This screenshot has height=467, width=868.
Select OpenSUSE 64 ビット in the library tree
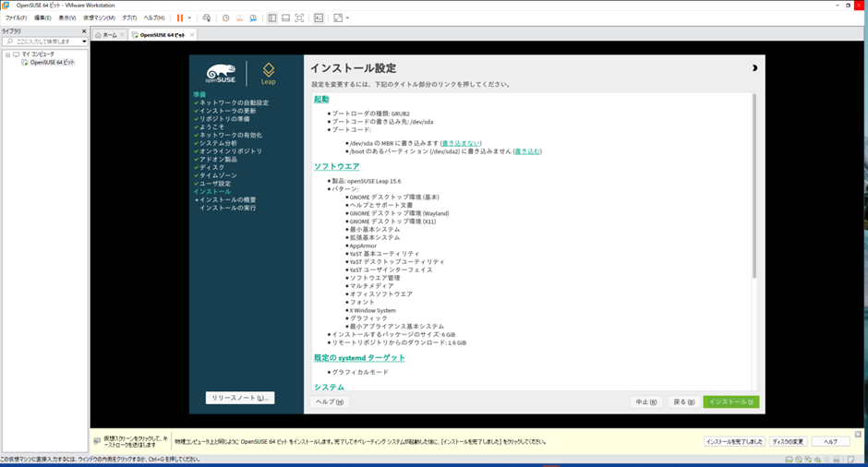[x=53, y=63]
